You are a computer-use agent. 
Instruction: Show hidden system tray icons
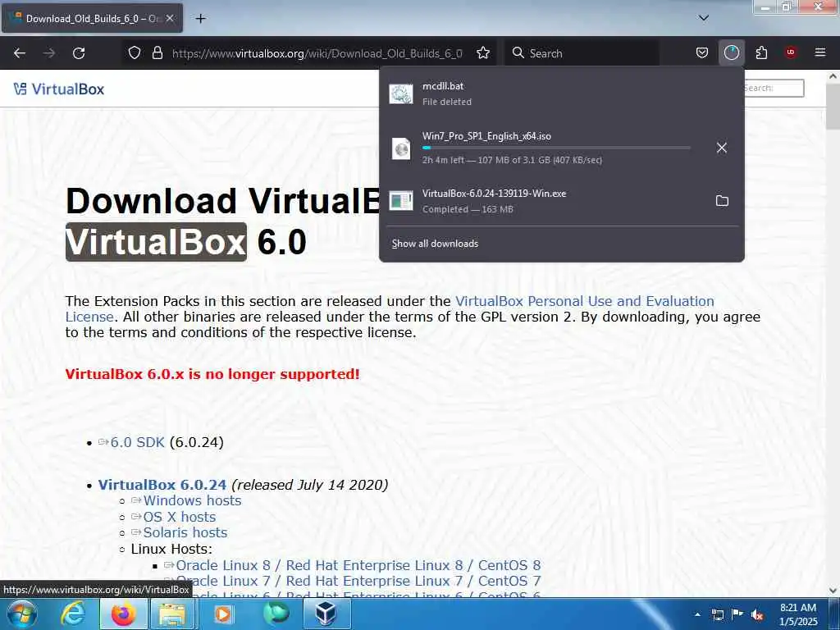tap(697, 614)
